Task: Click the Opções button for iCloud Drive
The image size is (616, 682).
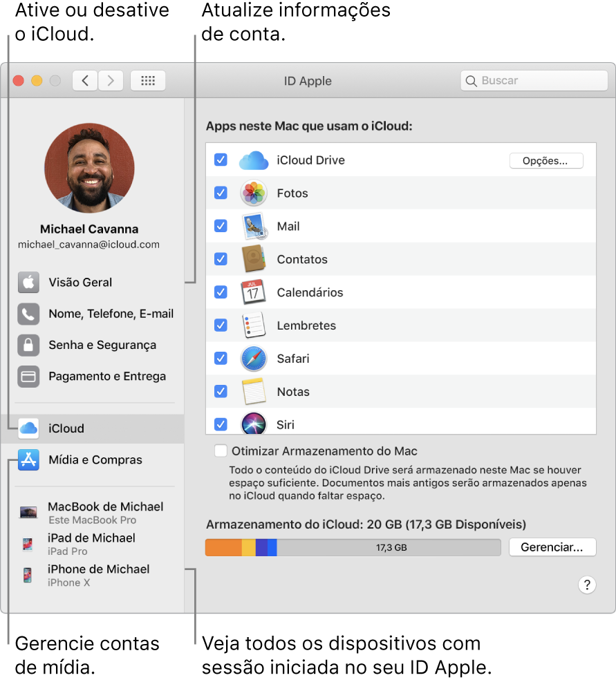Action: click(x=546, y=160)
